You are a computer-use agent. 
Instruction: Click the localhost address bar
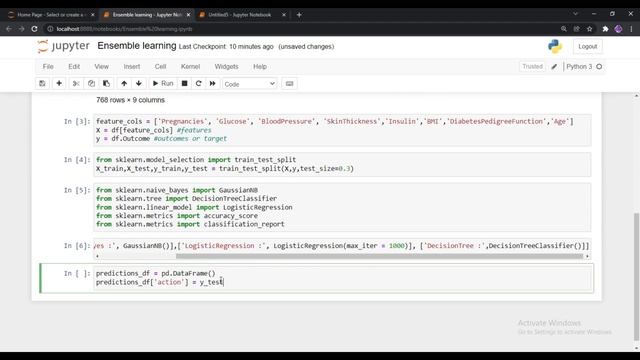(302, 29)
